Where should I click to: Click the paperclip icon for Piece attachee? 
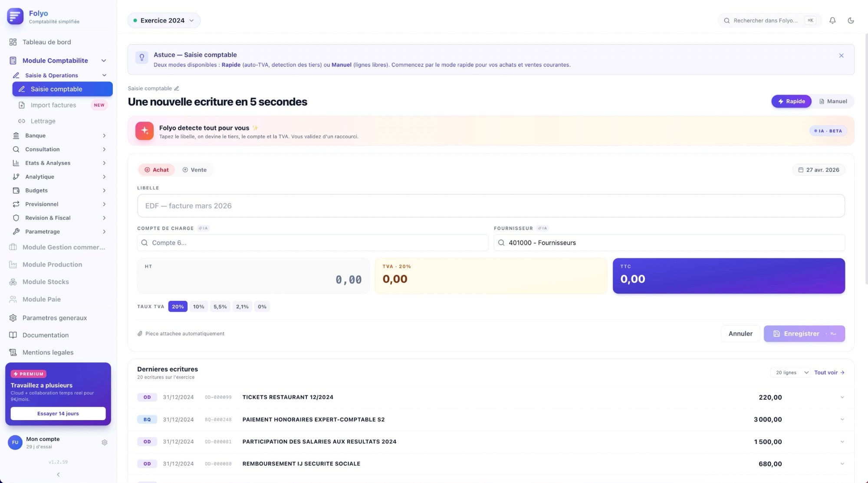[140, 333]
